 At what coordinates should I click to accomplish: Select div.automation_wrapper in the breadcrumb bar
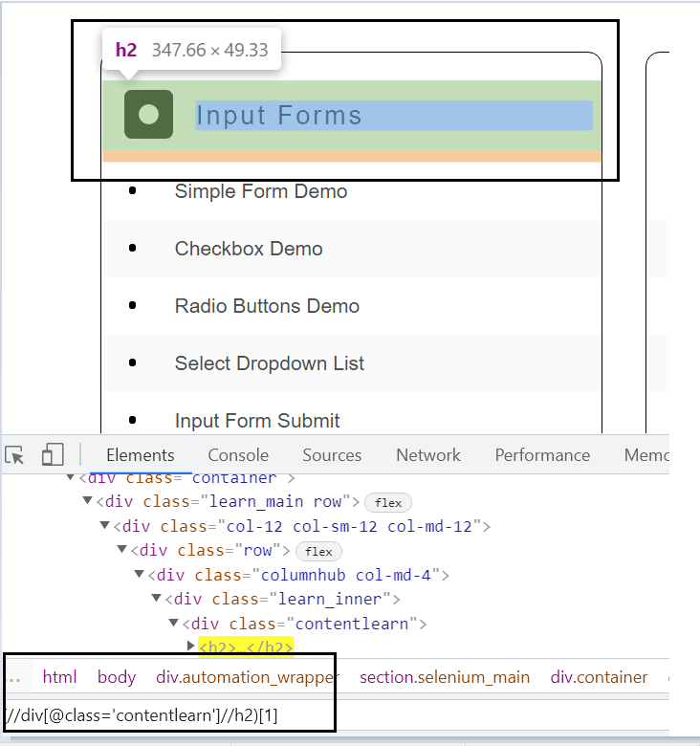[x=248, y=677]
